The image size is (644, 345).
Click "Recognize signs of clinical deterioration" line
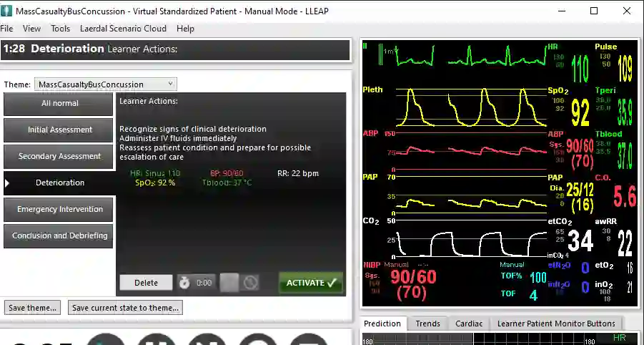[x=192, y=129]
